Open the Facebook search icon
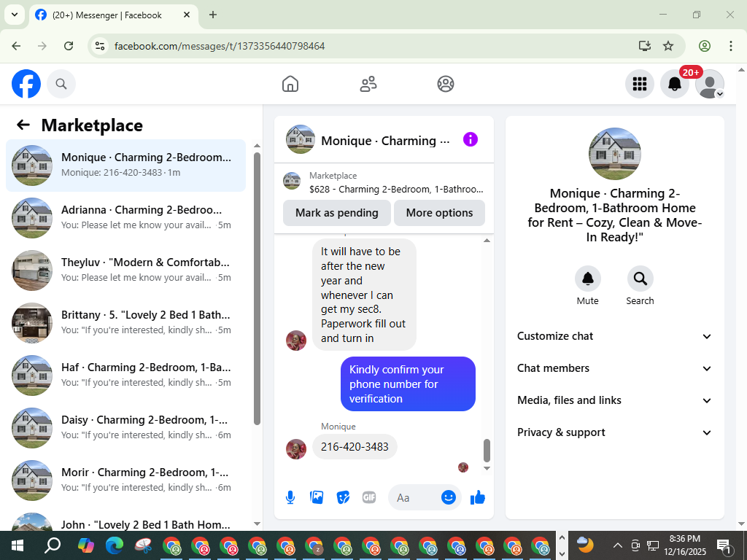This screenshot has width=747, height=560. coord(61,84)
